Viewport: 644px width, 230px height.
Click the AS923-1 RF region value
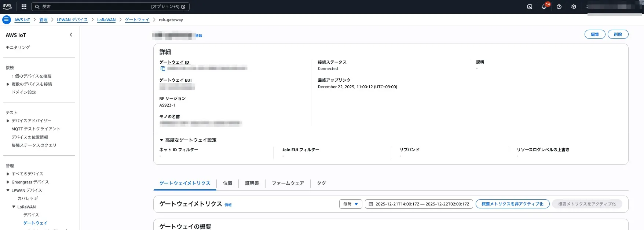[x=167, y=105]
